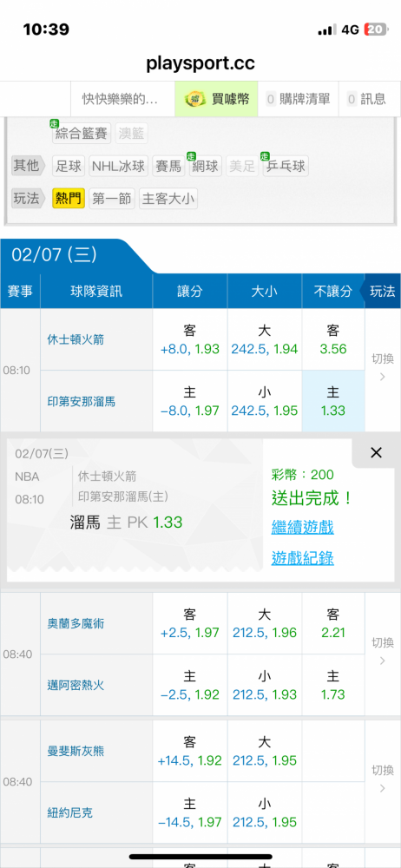Click the 大小 column header
Viewport: 401px width, 868px height.
[x=265, y=291]
